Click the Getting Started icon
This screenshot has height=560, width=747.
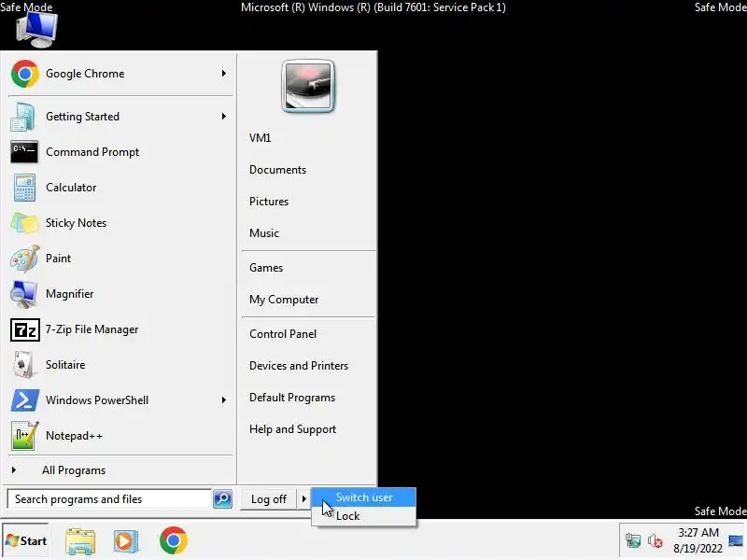pyautogui.click(x=22, y=117)
